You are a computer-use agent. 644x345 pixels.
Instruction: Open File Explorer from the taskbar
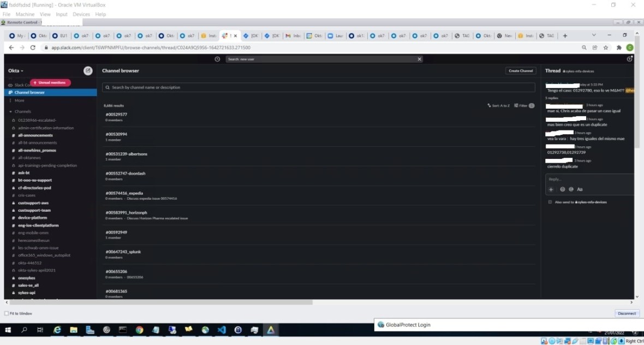click(x=74, y=329)
